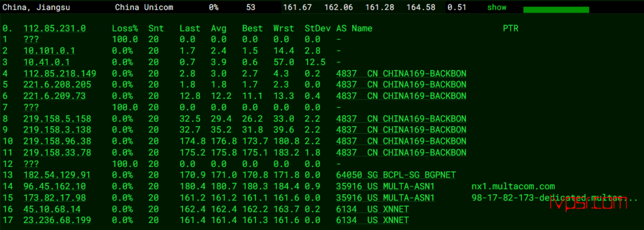Open IP address 112.85.218.149 link
Screen dimensions: 644x230
point(60,73)
